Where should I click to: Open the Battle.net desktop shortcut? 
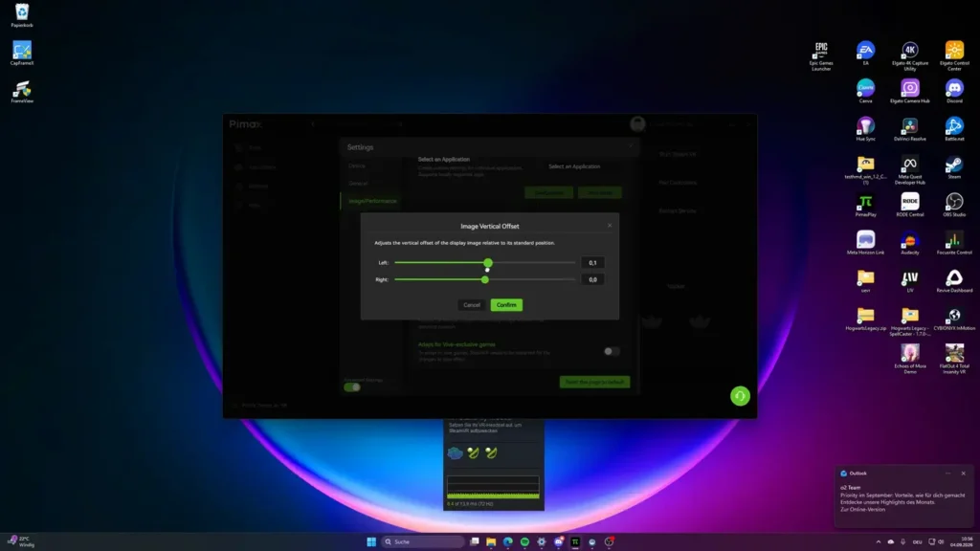954,129
